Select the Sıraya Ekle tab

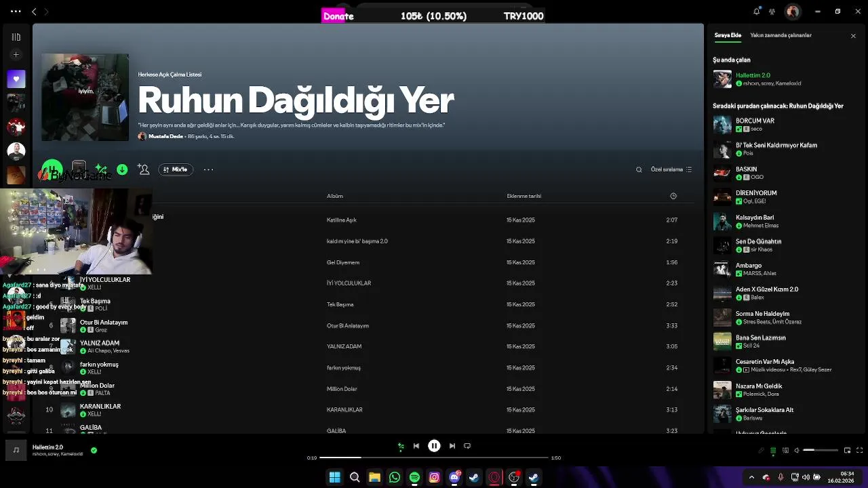tap(728, 35)
